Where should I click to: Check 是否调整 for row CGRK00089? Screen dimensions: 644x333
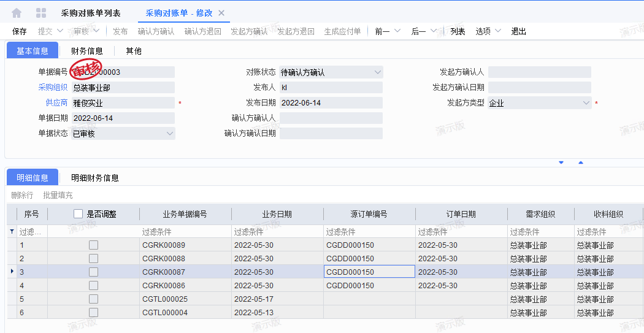click(x=94, y=245)
